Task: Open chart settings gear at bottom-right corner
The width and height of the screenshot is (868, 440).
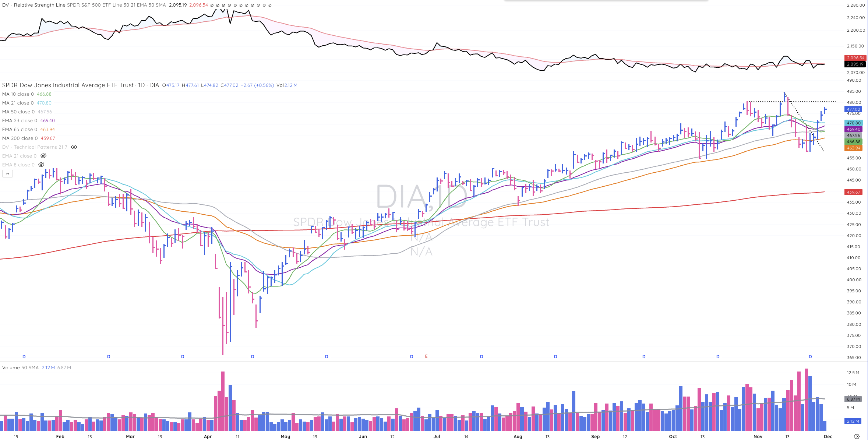Action: click(x=857, y=436)
